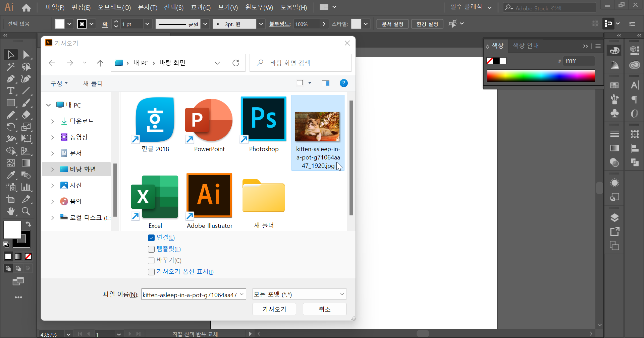Image resolution: width=644 pixels, height=338 pixels.
Task: Open the Color panel palette icon
Action: point(614,51)
